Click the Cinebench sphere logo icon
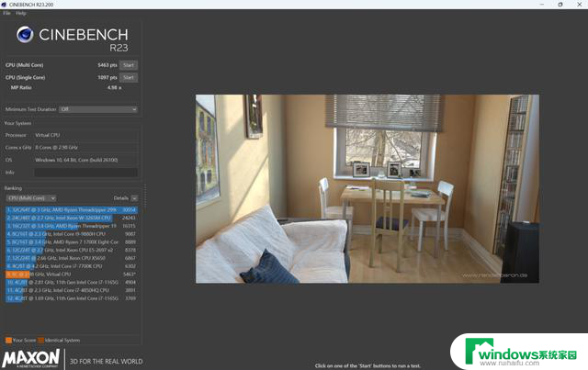 click(25, 35)
